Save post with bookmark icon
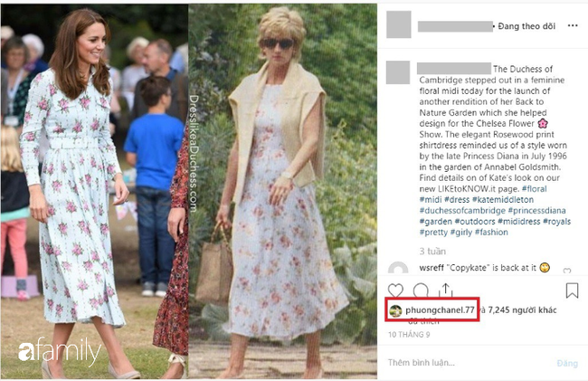The width and height of the screenshot is (588, 381). tap(572, 291)
